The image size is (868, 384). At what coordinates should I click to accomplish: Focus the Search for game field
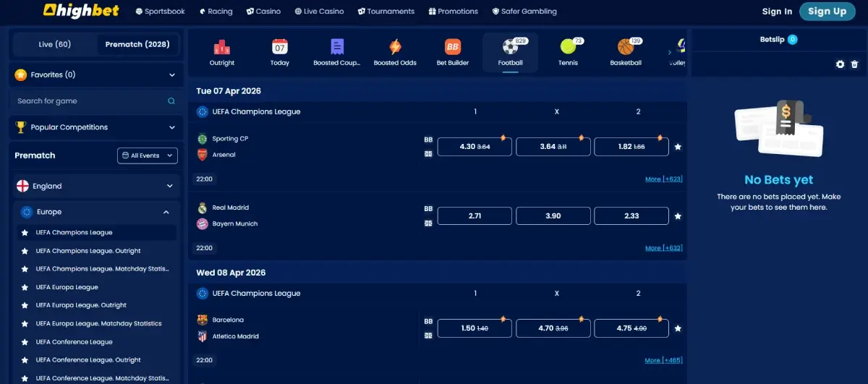95,101
